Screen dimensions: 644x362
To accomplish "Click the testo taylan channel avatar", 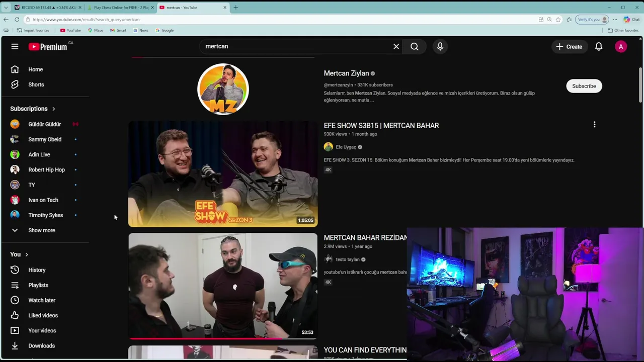I will tap(329, 259).
